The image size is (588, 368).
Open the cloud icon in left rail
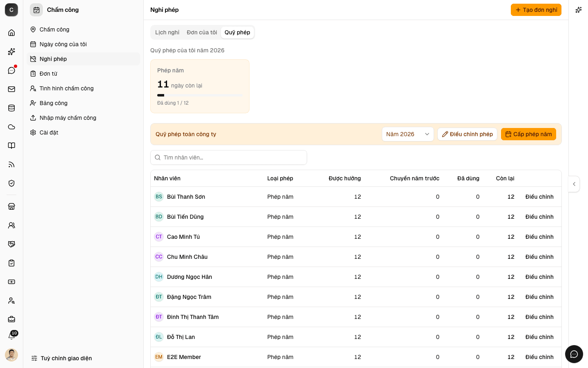[11, 127]
